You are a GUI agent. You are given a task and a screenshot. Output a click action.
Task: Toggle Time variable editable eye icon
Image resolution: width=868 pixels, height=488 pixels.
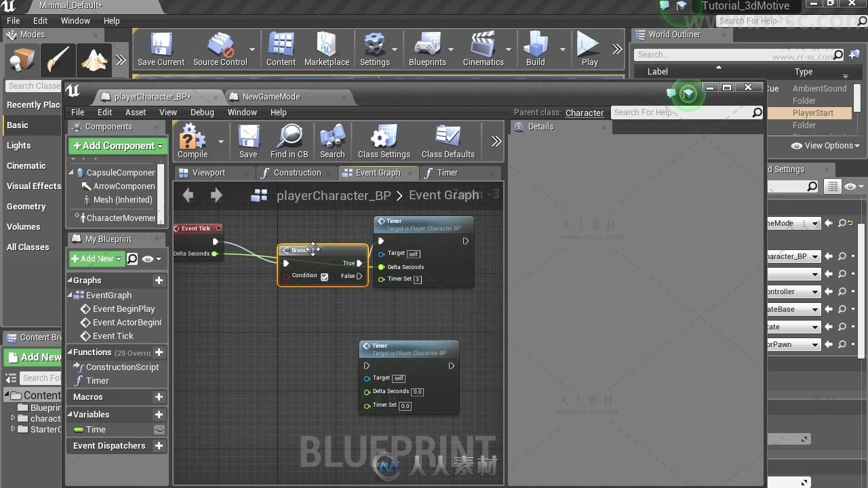coord(159,429)
